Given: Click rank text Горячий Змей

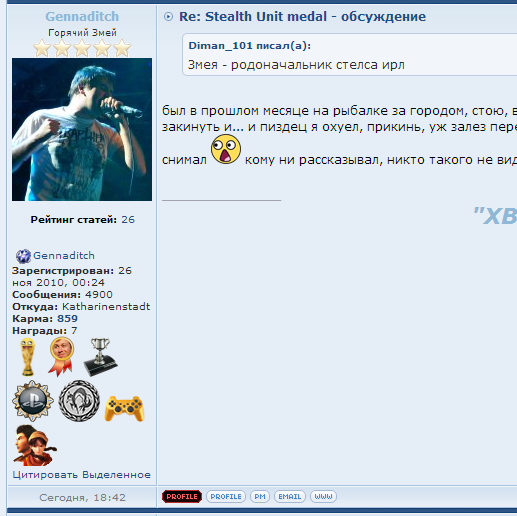Looking at the screenshot, I should 82,32.
